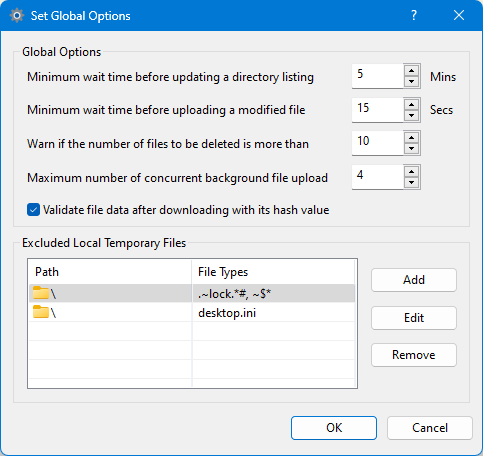The width and height of the screenshot is (483, 456).
Task: Increase deleted files warning threshold
Action: (x=412, y=138)
